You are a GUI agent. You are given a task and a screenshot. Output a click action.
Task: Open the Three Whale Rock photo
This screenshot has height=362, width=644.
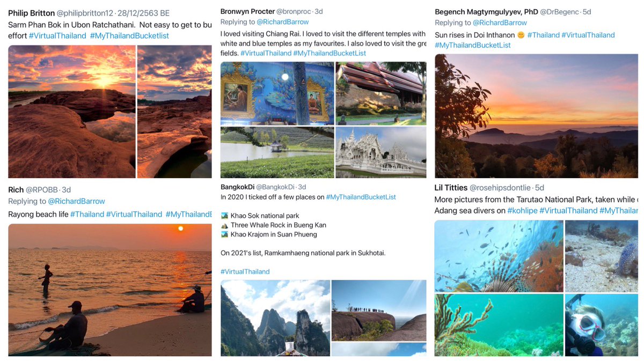click(x=379, y=311)
